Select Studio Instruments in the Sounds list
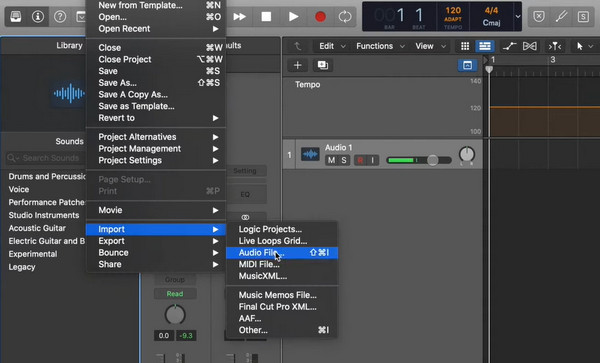Viewport: 600px width, 363px height. (x=44, y=215)
